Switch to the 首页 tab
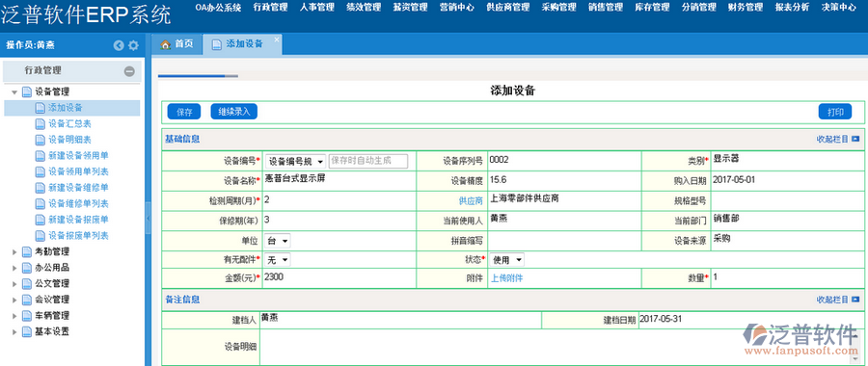Image resolution: width=868 pixels, height=366 pixels. [x=176, y=44]
